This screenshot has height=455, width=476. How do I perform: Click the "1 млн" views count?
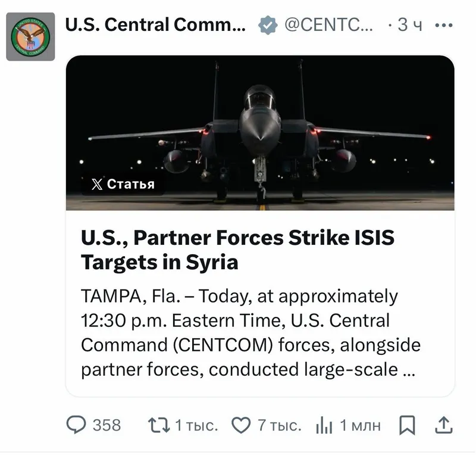click(x=360, y=425)
